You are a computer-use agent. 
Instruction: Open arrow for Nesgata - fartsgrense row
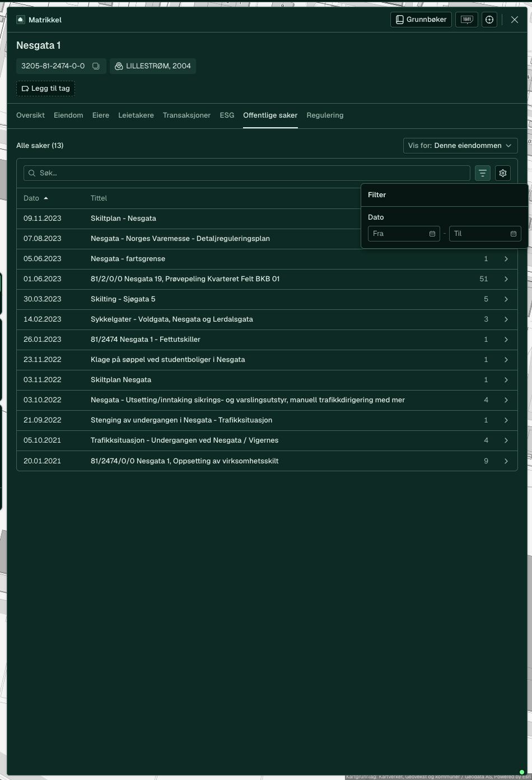(x=506, y=259)
